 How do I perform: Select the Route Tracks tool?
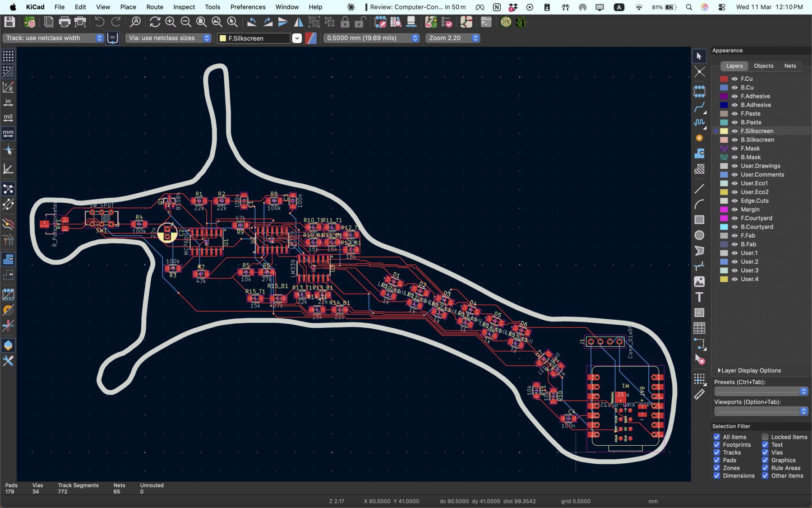pyautogui.click(x=700, y=107)
